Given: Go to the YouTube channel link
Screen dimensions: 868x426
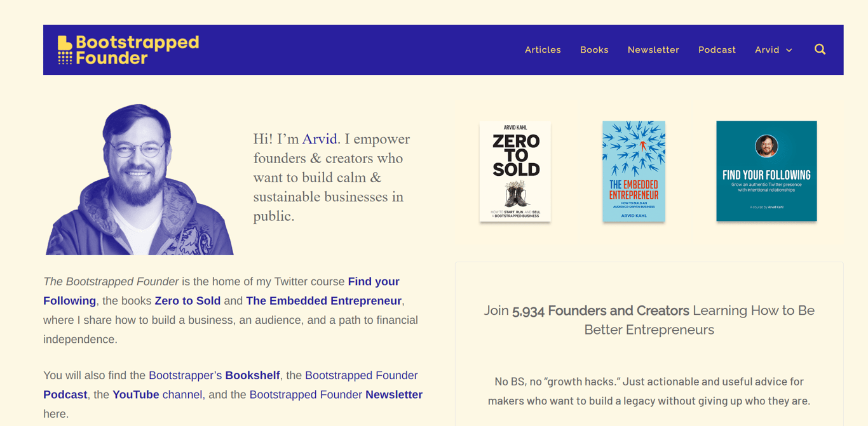Looking at the screenshot, I should pos(157,395).
